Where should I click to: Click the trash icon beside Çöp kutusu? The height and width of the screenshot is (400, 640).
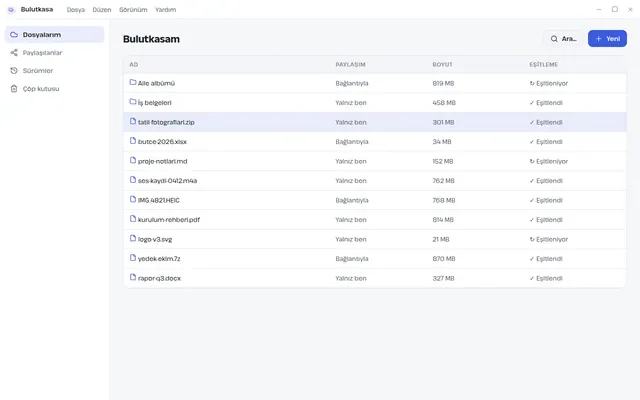(14, 89)
